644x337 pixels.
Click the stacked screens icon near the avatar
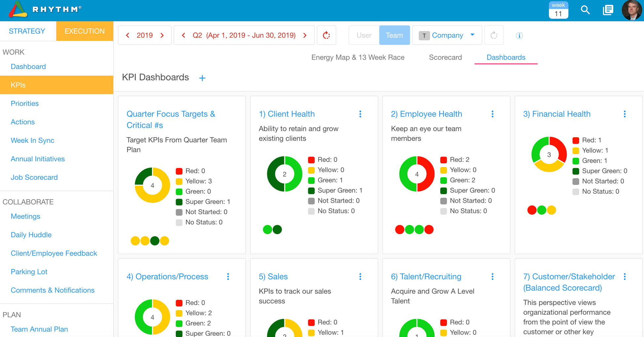[x=608, y=10]
